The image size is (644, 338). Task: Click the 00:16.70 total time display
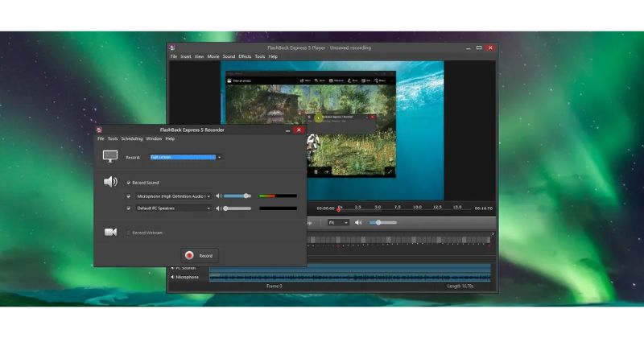tap(484, 208)
